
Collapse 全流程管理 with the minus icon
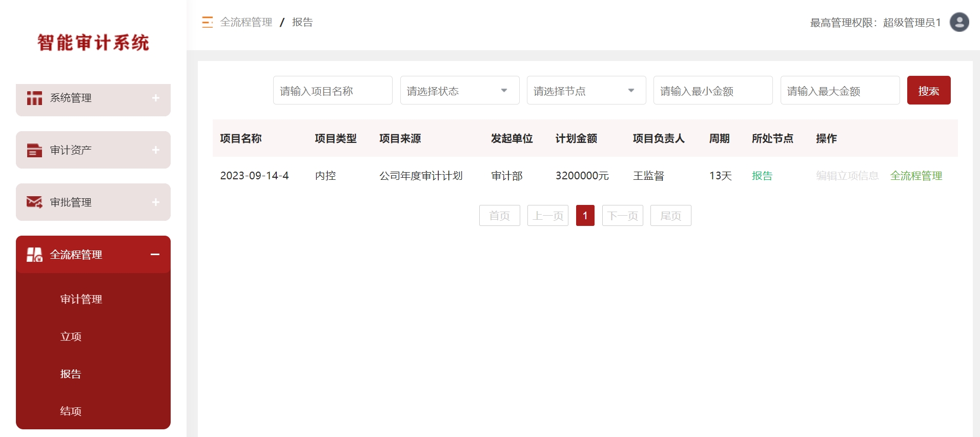tap(155, 255)
